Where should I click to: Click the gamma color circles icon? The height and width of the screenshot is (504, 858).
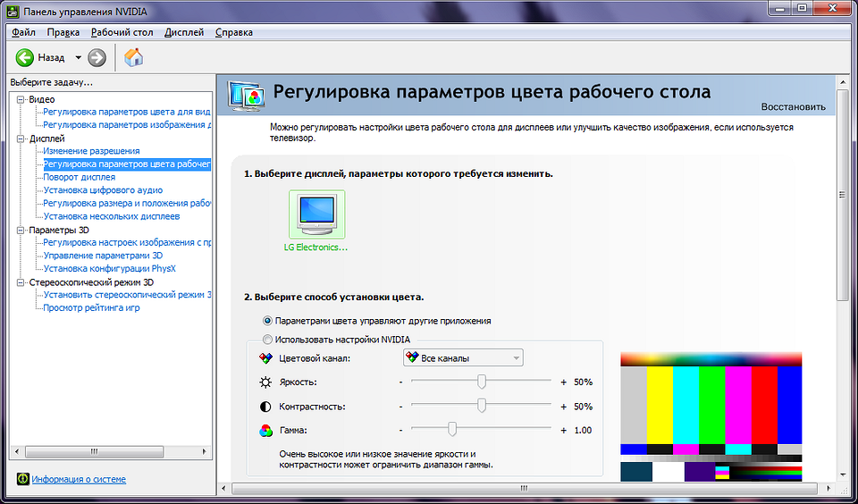pyautogui.click(x=265, y=431)
